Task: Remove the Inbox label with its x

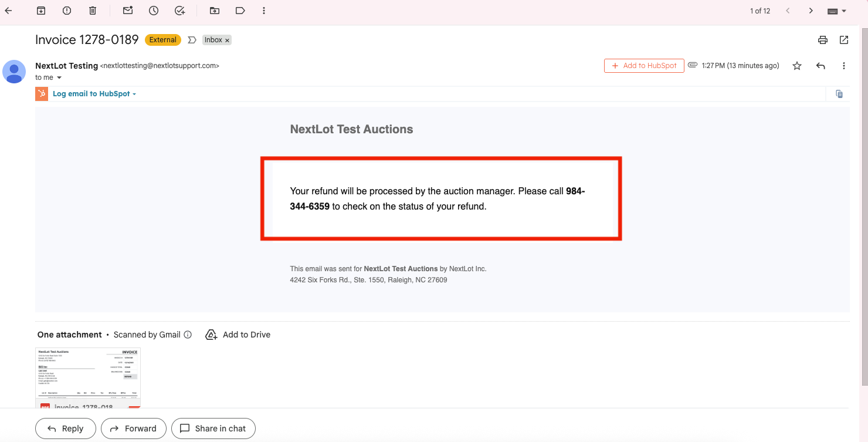Action: point(228,41)
